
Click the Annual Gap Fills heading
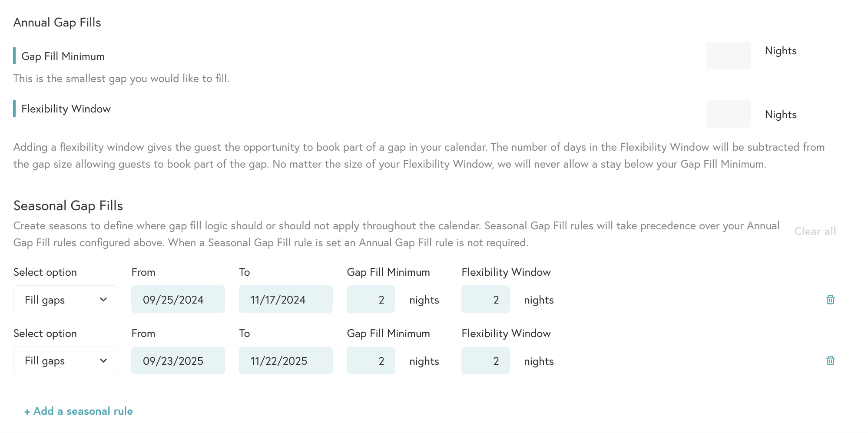pos(57,23)
